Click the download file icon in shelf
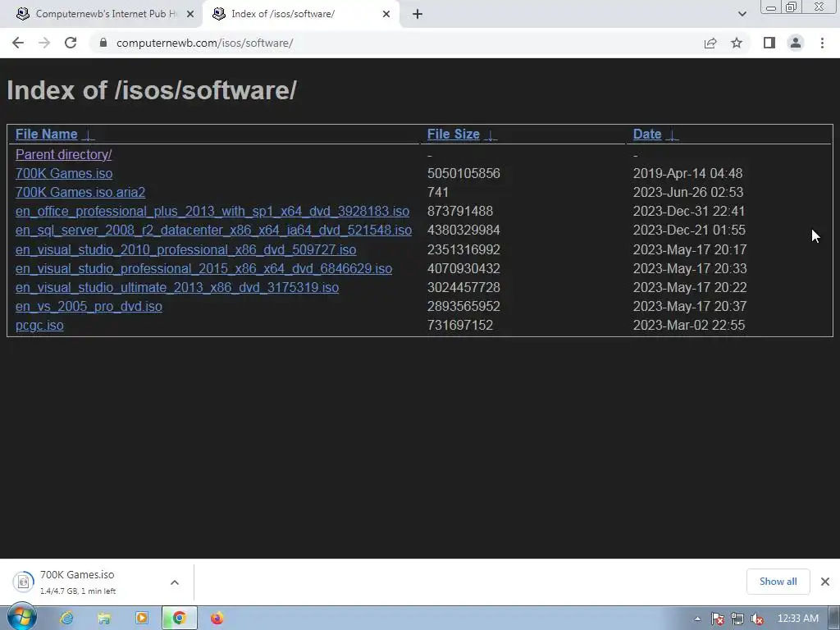840x630 pixels. (23, 582)
